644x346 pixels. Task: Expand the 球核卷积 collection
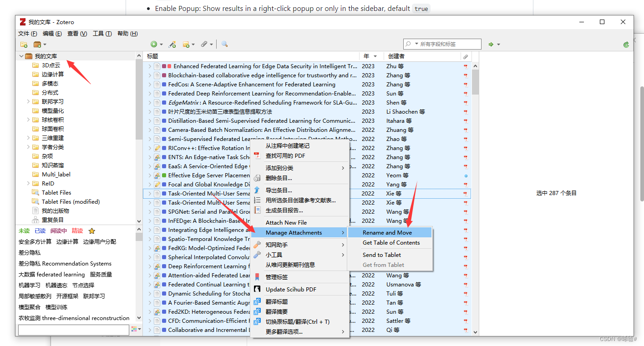point(29,120)
